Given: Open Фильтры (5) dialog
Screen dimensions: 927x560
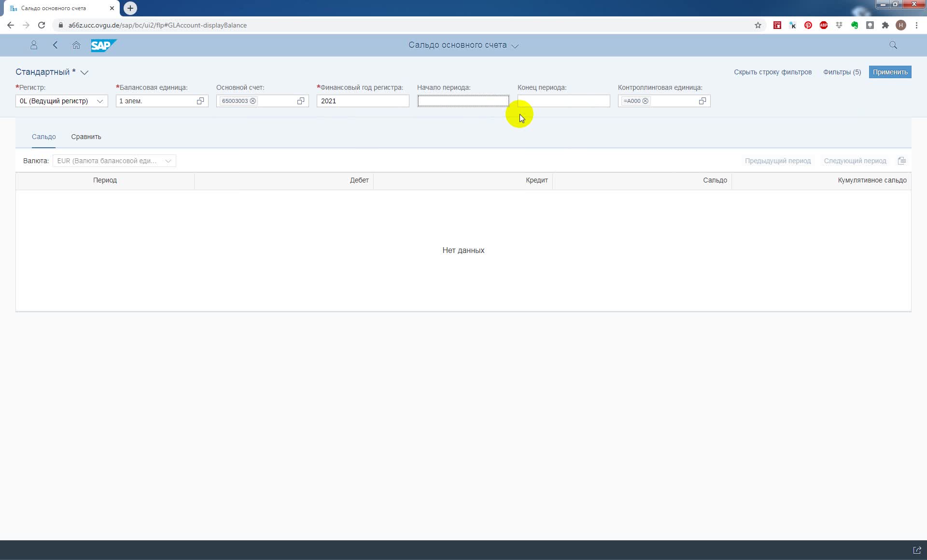Looking at the screenshot, I should pyautogui.click(x=842, y=72).
